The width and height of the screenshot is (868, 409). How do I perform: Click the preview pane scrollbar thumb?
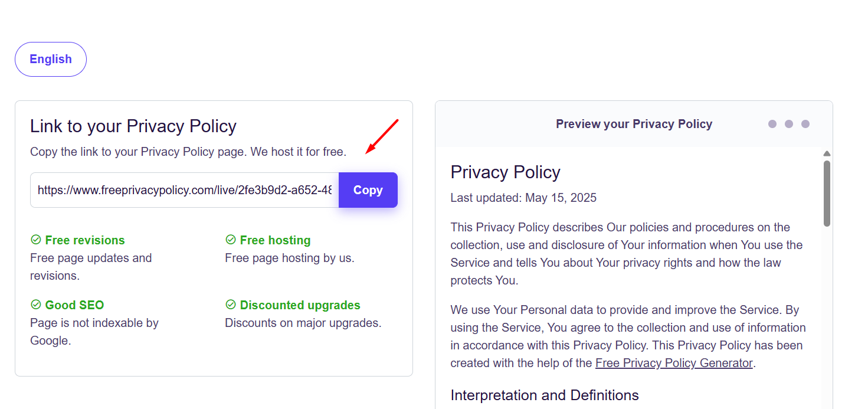click(827, 194)
